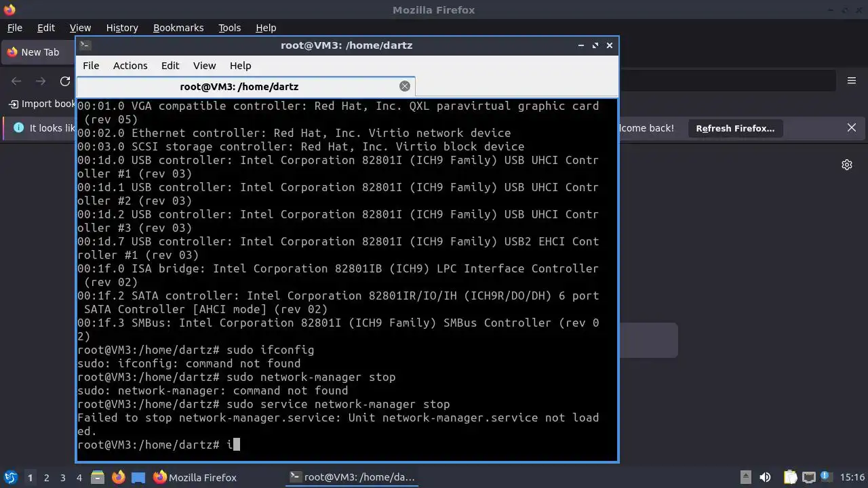
Task: Click the ISA bridge LPC Interface output line
Action: click(x=338, y=275)
